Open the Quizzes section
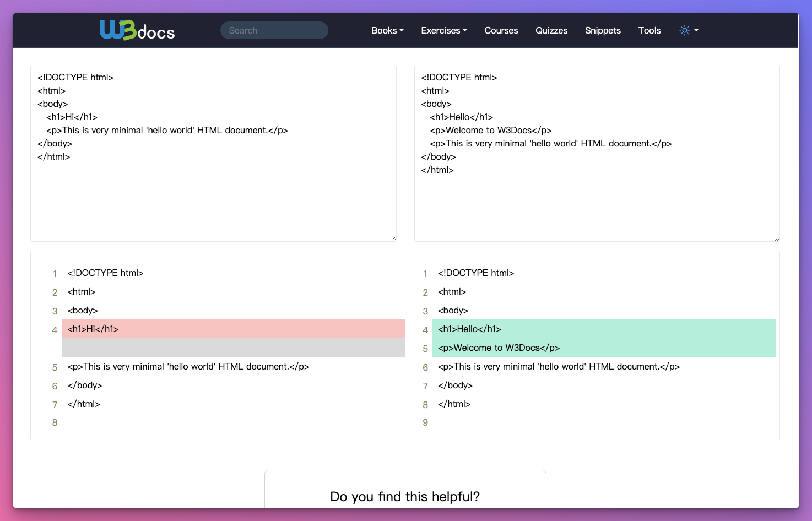Image resolution: width=812 pixels, height=521 pixels. (x=551, y=30)
